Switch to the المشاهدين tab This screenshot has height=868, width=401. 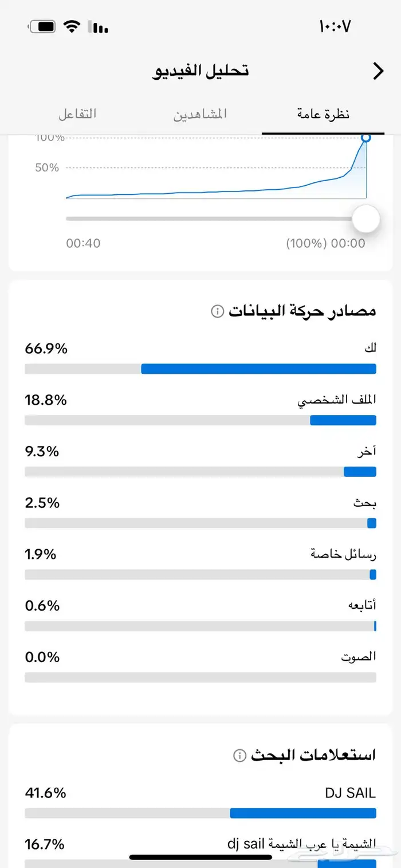pyautogui.click(x=200, y=114)
